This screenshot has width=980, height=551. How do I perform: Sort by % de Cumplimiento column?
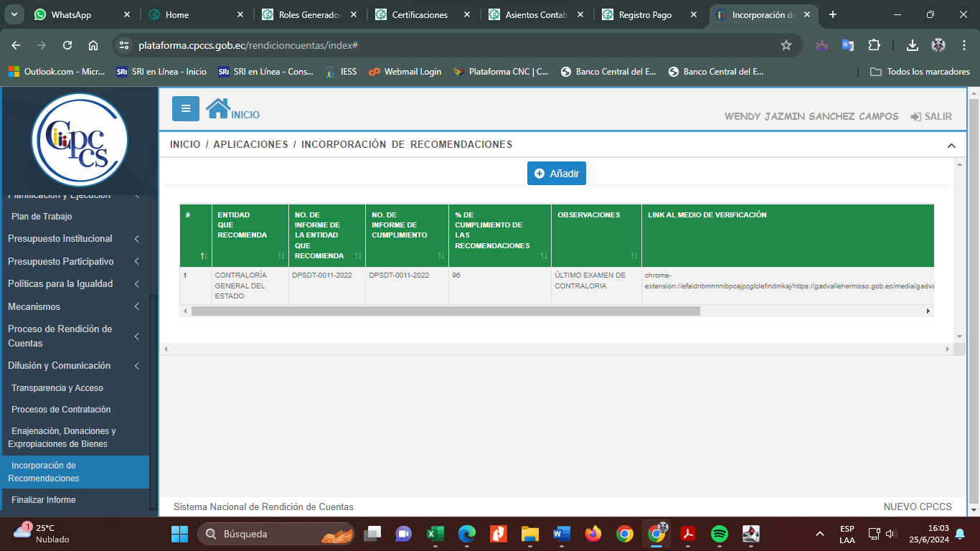point(544,255)
